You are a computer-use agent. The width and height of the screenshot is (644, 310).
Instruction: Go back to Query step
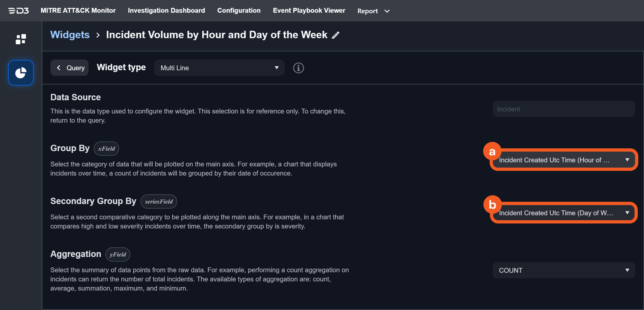coord(75,68)
